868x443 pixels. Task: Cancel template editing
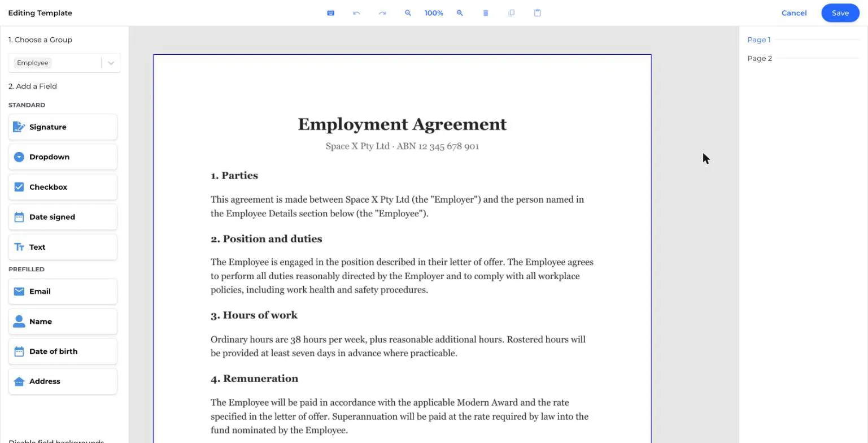click(x=794, y=13)
